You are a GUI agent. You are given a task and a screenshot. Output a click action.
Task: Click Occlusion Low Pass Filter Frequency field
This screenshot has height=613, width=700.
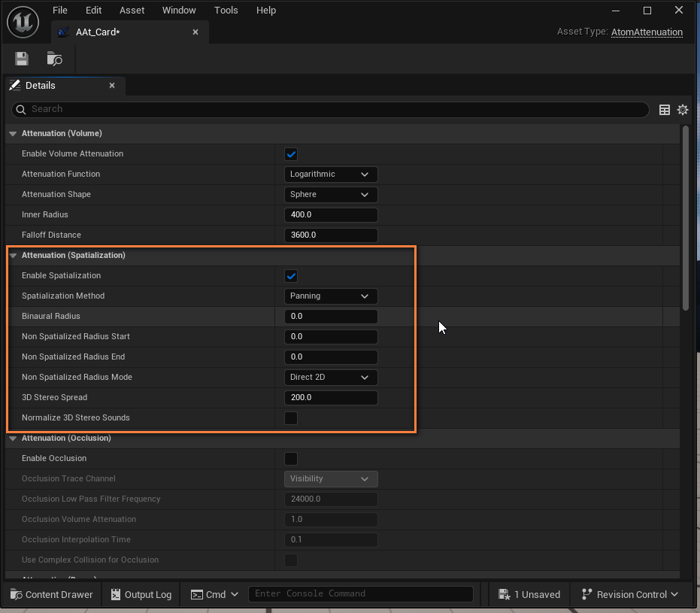coord(331,499)
